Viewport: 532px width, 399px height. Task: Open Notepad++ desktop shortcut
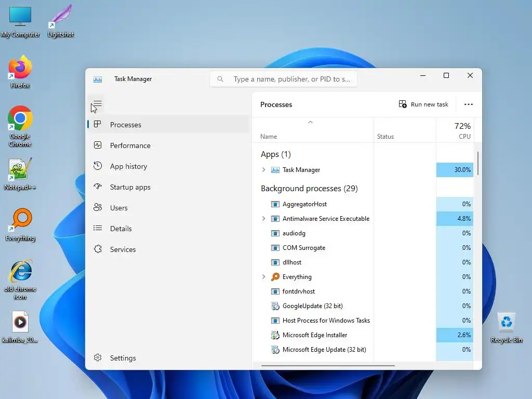[20, 174]
